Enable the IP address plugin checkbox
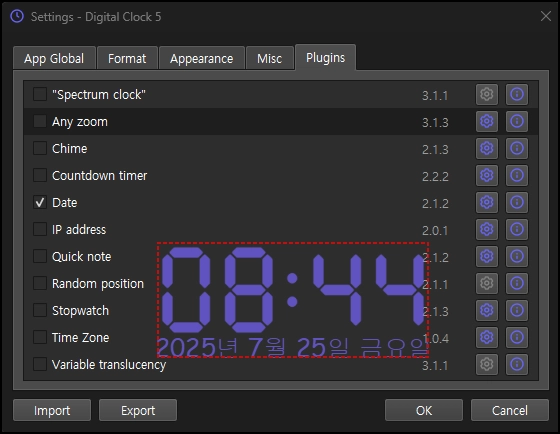 pos(40,229)
